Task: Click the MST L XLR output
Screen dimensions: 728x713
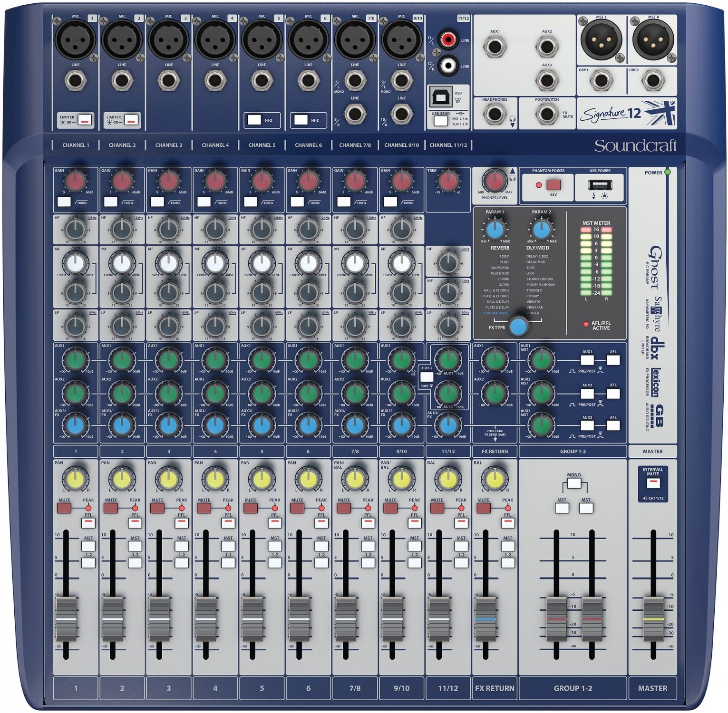Action: click(x=602, y=40)
